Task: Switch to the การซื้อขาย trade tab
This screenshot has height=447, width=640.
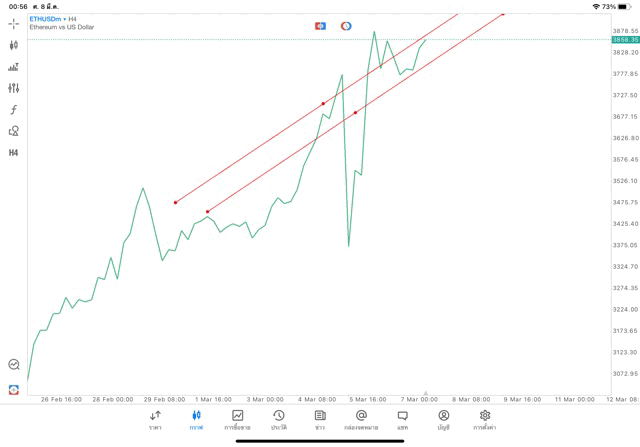Action: pos(237,420)
